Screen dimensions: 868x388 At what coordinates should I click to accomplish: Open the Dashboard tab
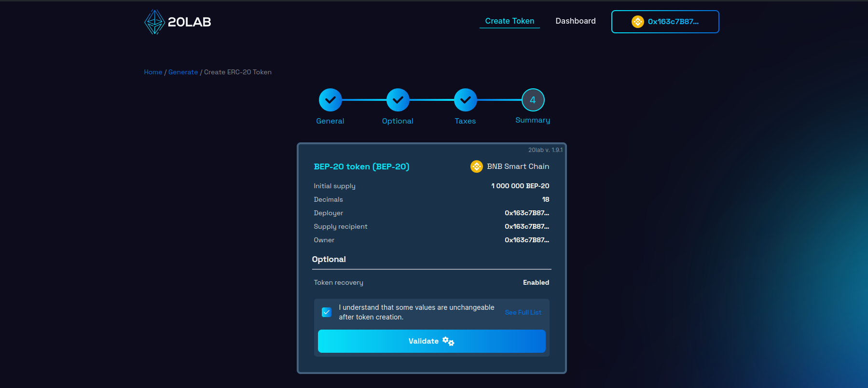point(576,21)
